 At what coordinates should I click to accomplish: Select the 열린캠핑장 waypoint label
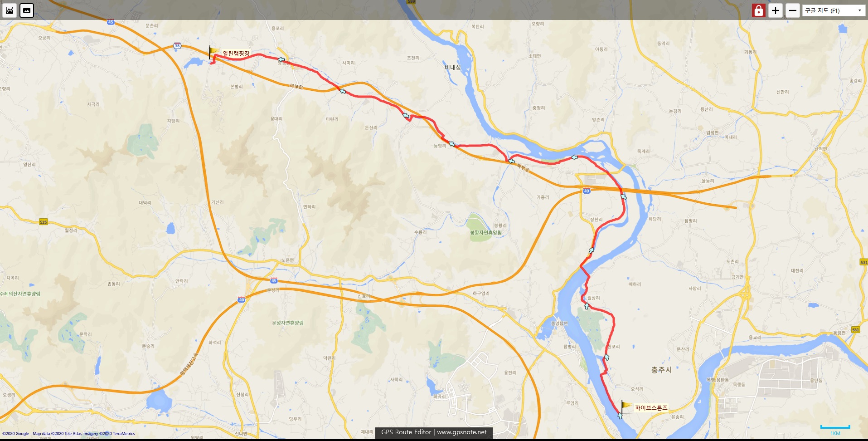[x=236, y=54]
